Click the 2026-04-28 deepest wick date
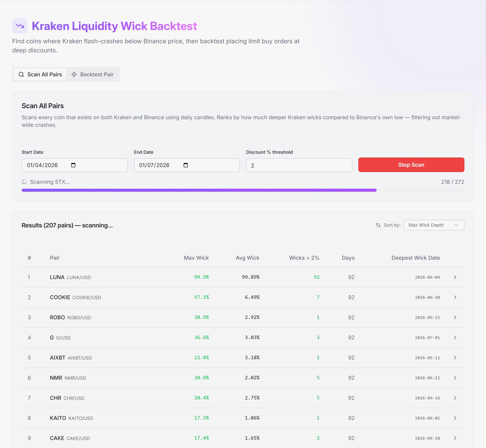 click(x=428, y=438)
